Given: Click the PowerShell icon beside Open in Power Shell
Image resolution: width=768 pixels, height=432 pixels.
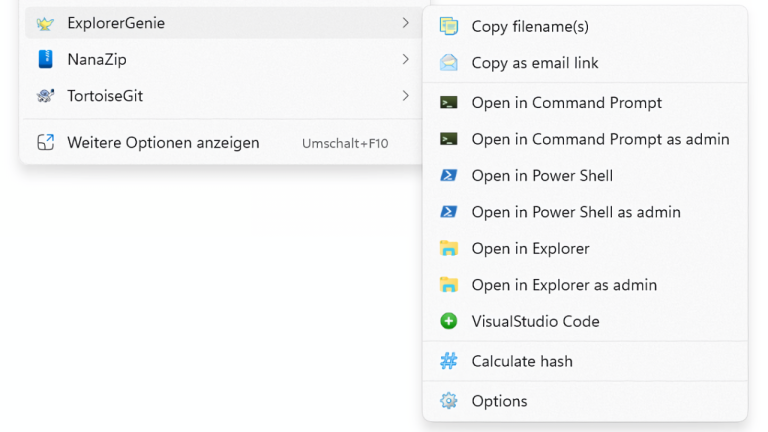Looking at the screenshot, I should (449, 175).
